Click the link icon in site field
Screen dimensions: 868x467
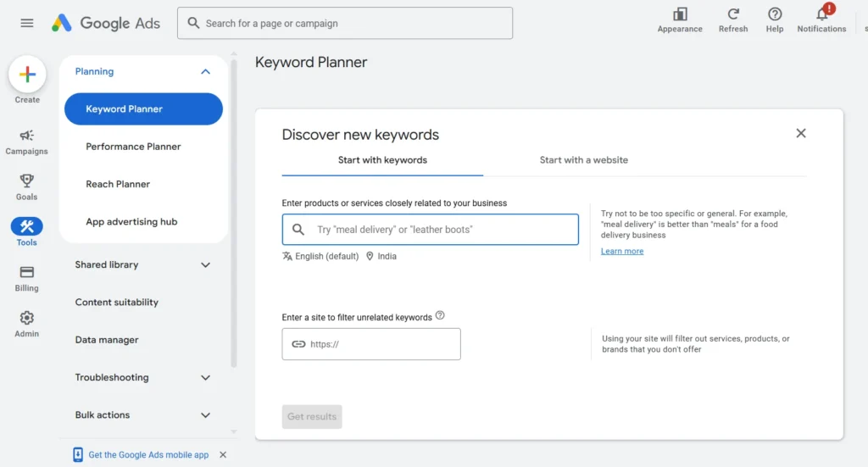(298, 344)
